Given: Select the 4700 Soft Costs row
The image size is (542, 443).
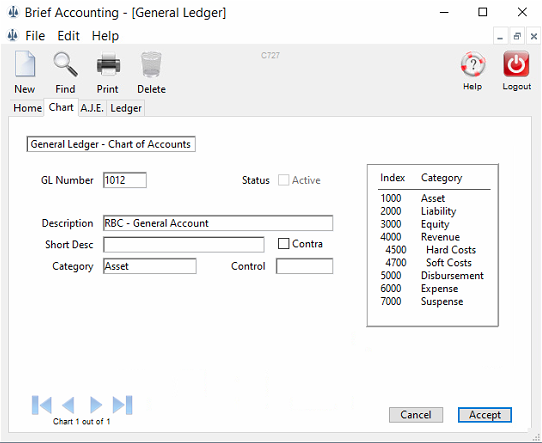Looking at the screenshot, I should (429, 263).
